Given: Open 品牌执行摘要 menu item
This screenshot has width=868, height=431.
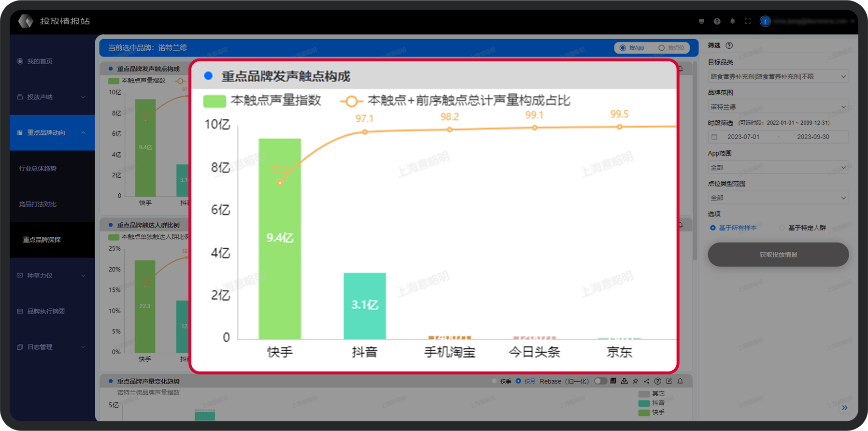Looking at the screenshot, I should [x=46, y=311].
